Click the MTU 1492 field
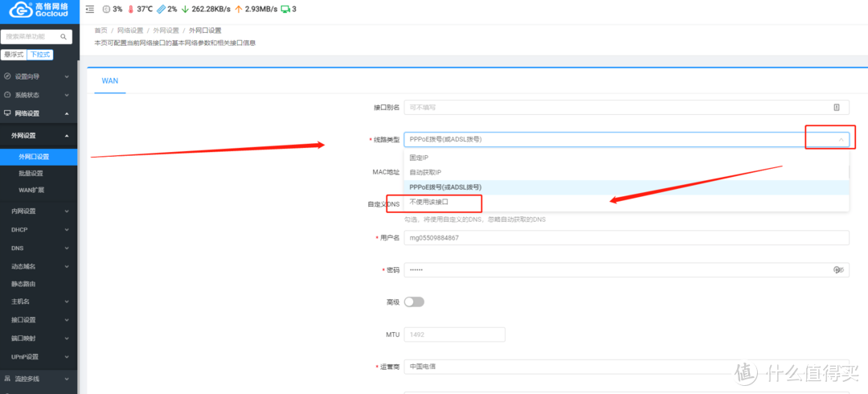 [x=454, y=334]
